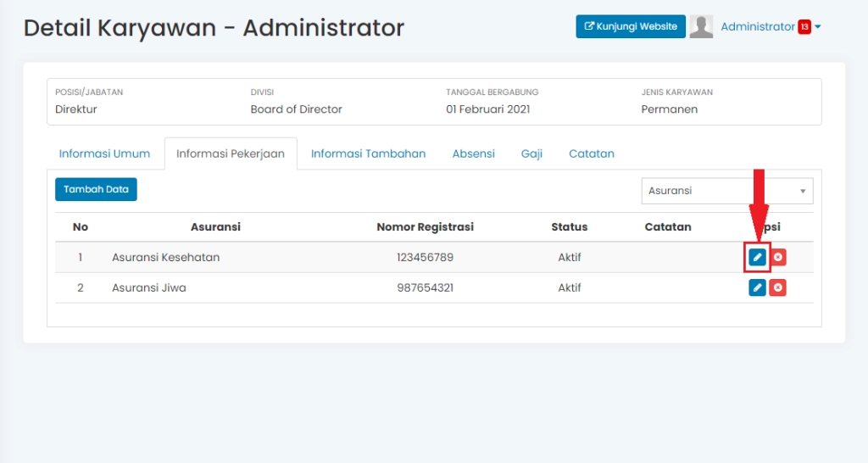Open the Absensi tab
The height and width of the screenshot is (463, 868).
pyautogui.click(x=473, y=153)
